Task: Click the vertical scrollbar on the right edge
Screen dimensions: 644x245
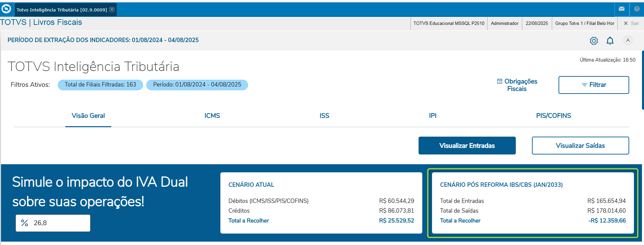Action: tap(643, 80)
